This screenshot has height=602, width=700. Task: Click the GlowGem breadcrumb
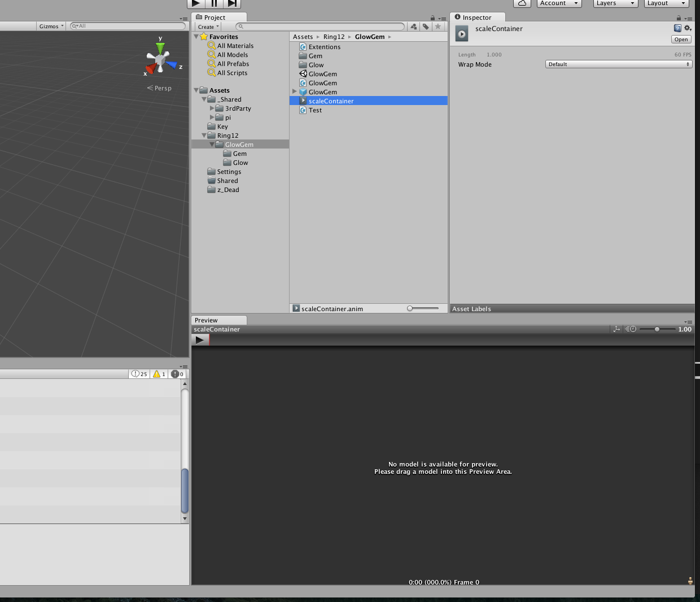click(x=370, y=37)
